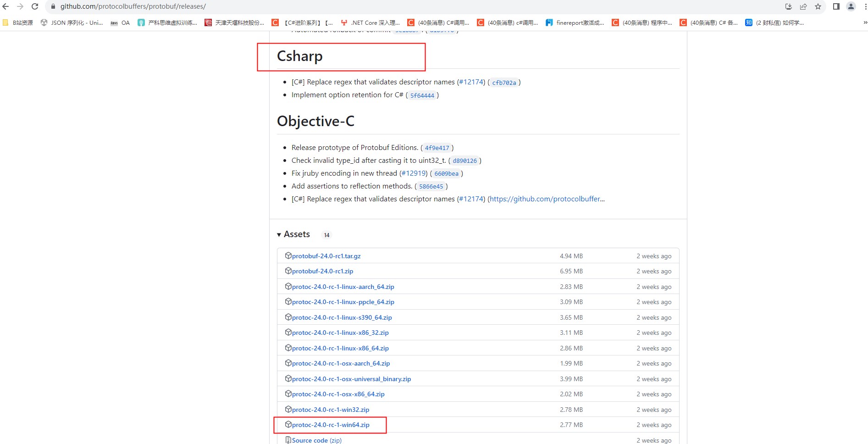Show hidden bookmarks via the overflow chevron
Image resolution: width=868 pixels, height=444 pixels.
point(865,22)
